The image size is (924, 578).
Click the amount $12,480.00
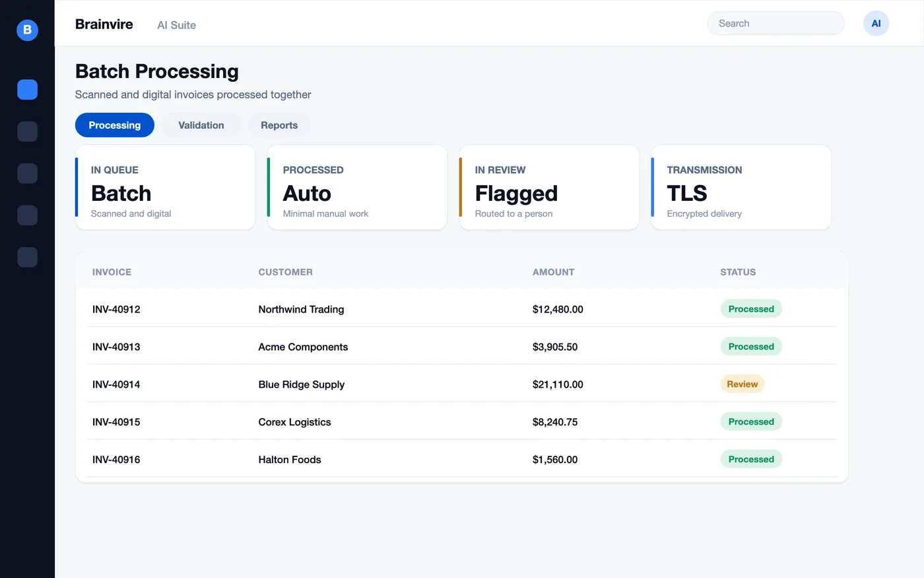[558, 309]
